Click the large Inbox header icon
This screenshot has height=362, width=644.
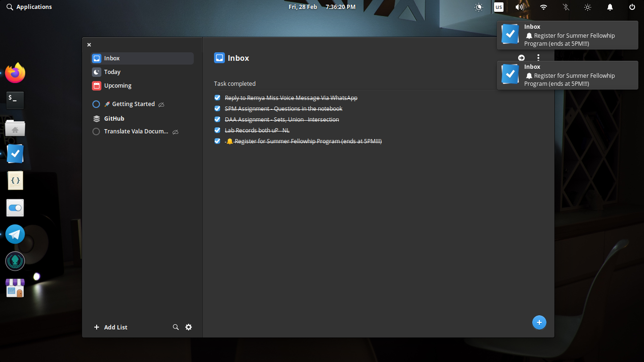coord(219,58)
